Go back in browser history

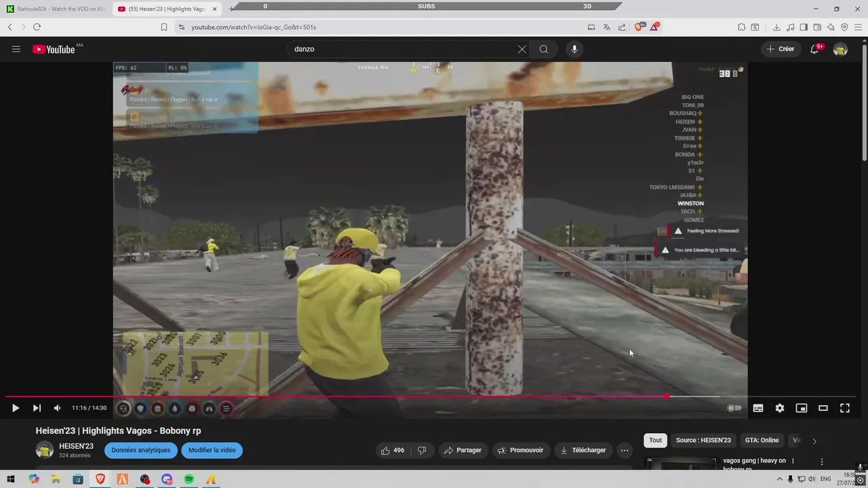coord(10,27)
